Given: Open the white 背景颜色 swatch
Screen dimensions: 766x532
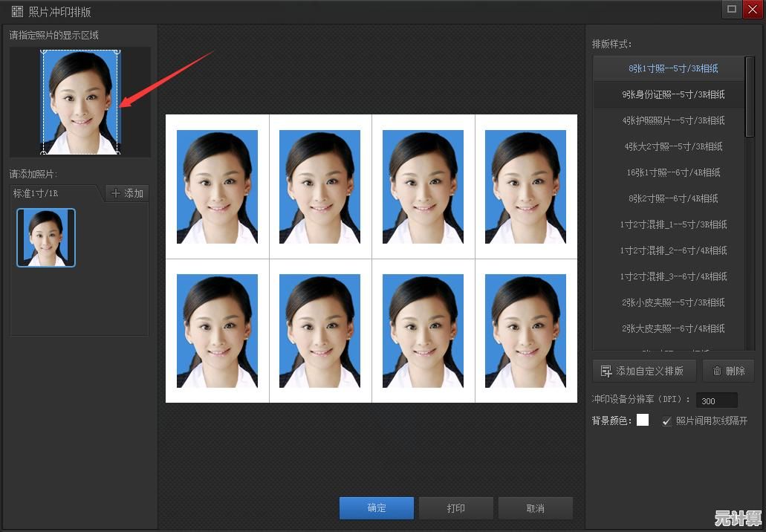Looking at the screenshot, I should (x=643, y=420).
